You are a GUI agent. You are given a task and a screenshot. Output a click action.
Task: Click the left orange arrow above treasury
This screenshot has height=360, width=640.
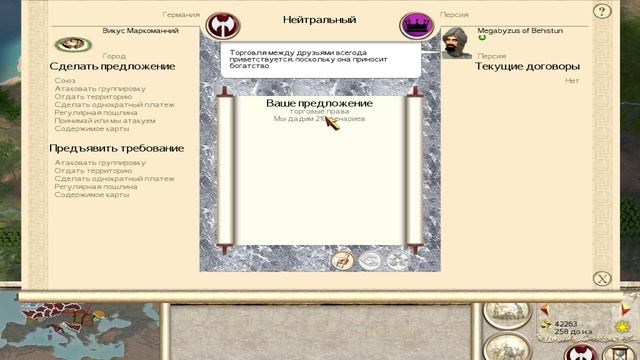[544, 309]
